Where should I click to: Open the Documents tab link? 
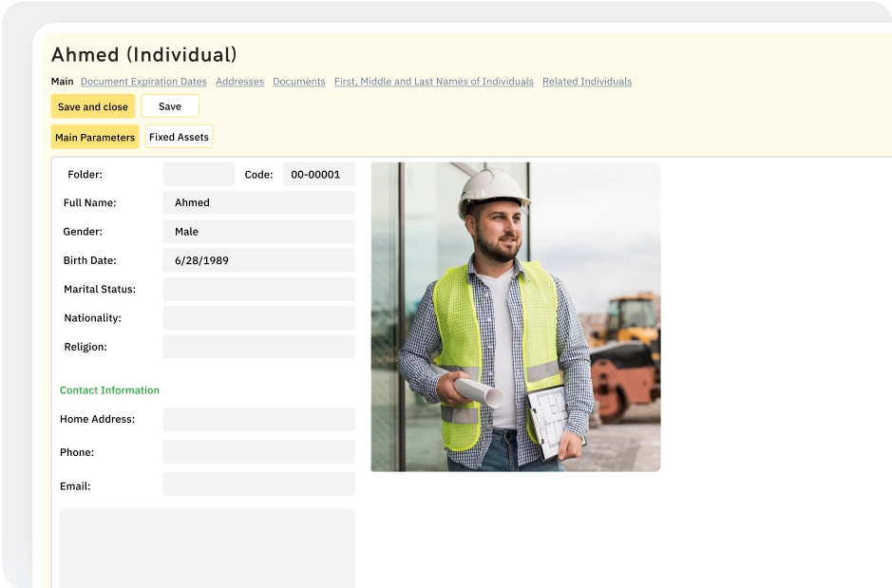point(298,82)
